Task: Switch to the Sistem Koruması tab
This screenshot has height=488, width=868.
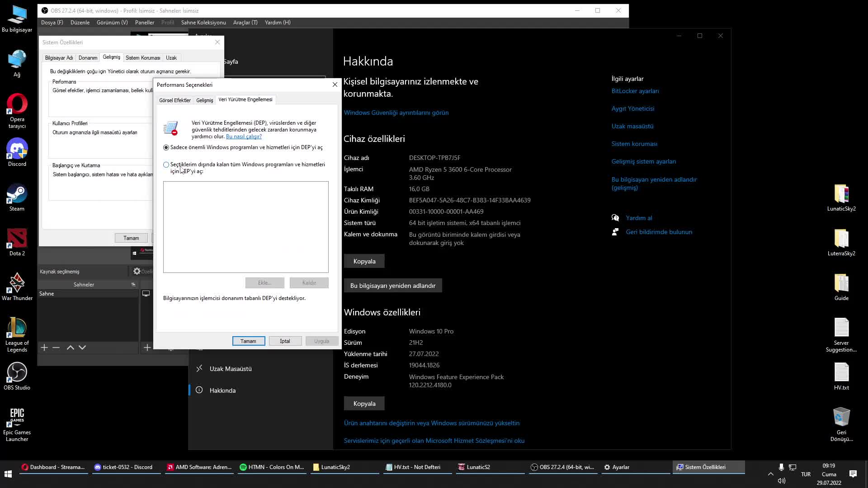Action: tap(143, 58)
